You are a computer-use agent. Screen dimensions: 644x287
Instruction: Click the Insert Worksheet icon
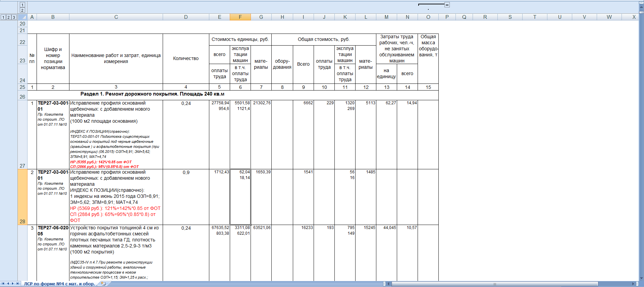click(103, 284)
